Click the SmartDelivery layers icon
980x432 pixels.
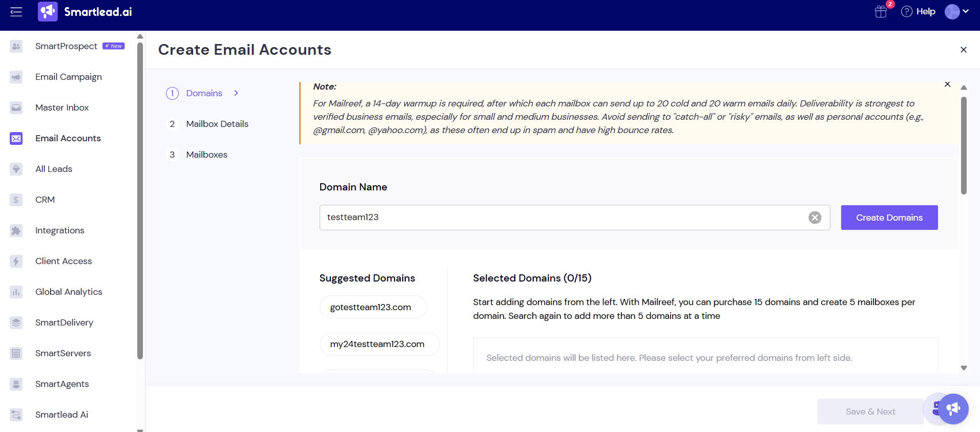[16, 322]
